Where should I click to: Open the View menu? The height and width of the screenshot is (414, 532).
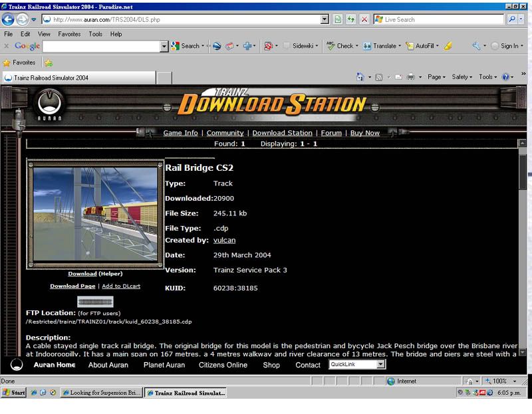44,34
